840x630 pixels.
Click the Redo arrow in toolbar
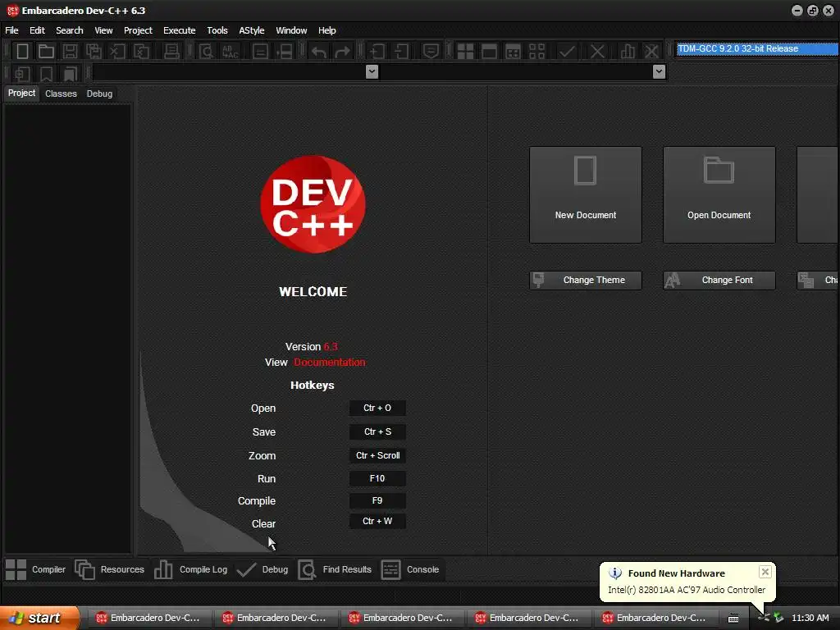click(342, 52)
